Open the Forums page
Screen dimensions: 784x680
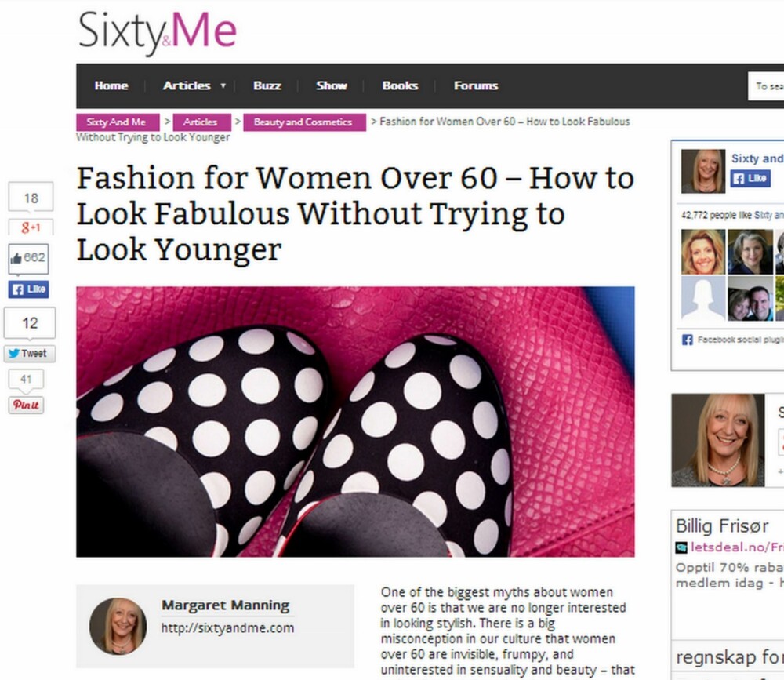pos(476,85)
